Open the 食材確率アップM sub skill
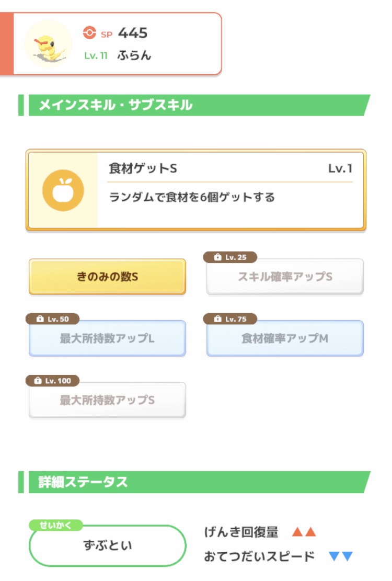 (x=285, y=339)
